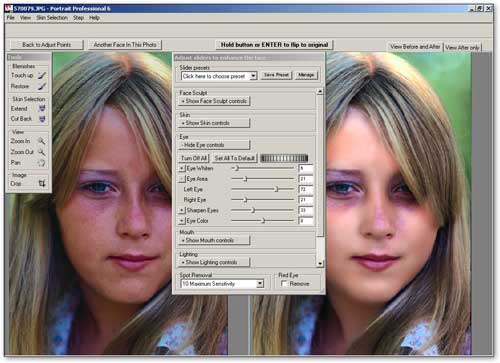Click the Eye Color value field

click(x=306, y=221)
